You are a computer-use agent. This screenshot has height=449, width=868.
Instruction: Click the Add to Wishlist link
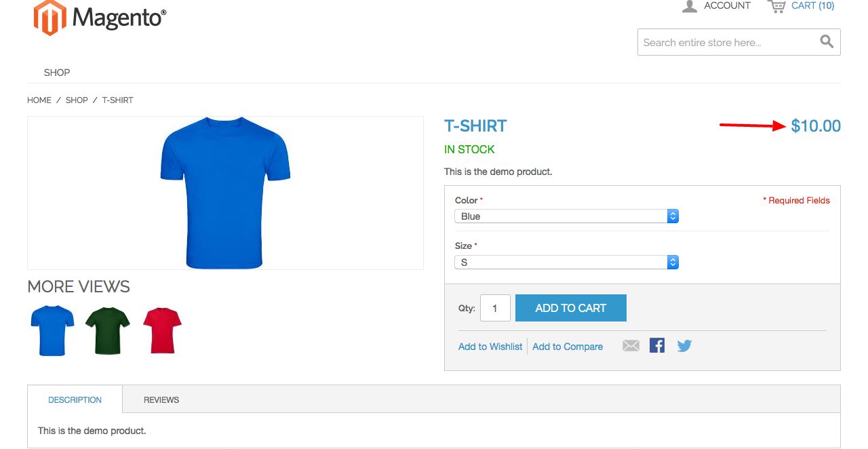pos(490,347)
